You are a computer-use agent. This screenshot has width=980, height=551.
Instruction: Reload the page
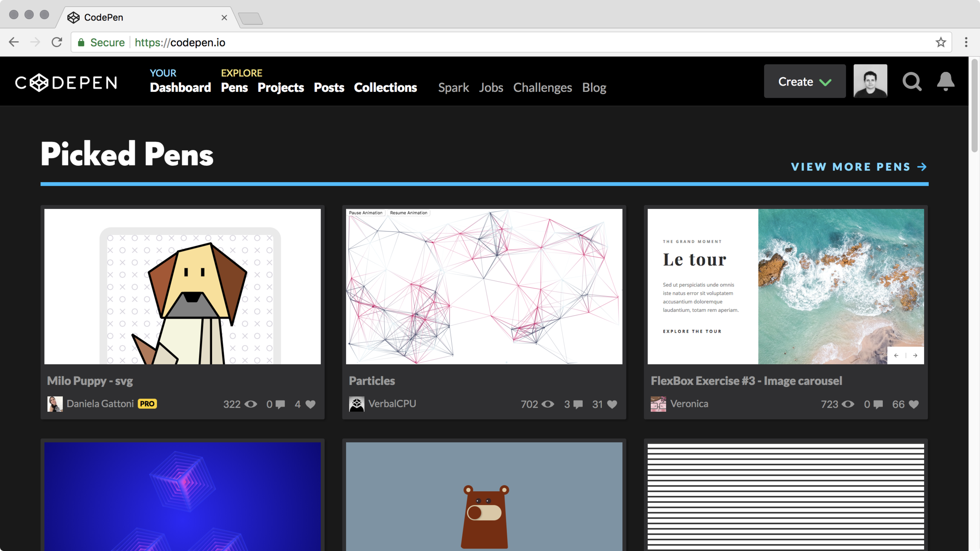pyautogui.click(x=57, y=42)
